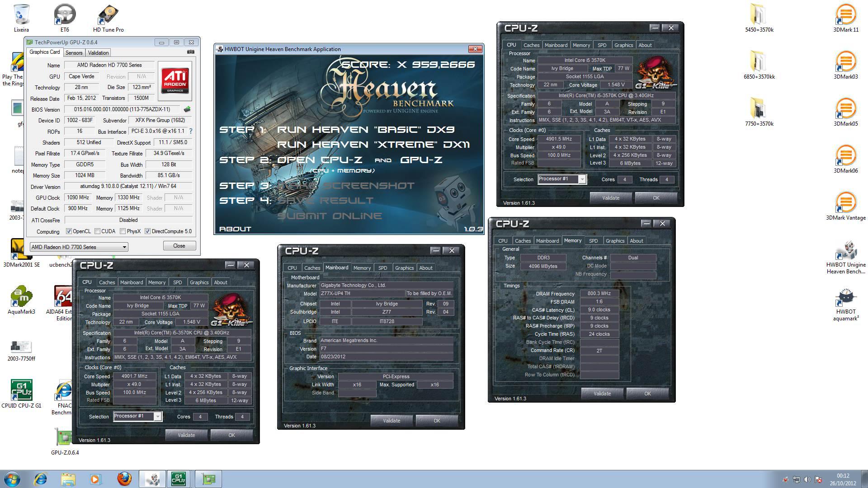This screenshot has width=868, height=488.
Task: Open Caches tab in top-right CPU-Z
Action: click(x=531, y=45)
